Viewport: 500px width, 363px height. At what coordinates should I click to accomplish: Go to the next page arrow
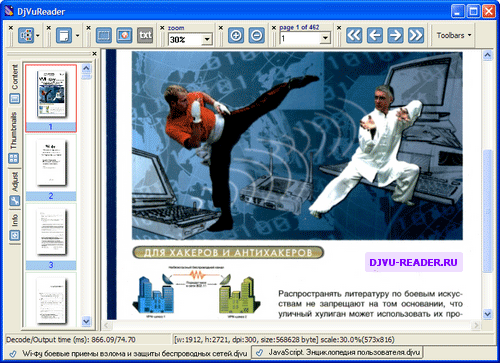(395, 35)
